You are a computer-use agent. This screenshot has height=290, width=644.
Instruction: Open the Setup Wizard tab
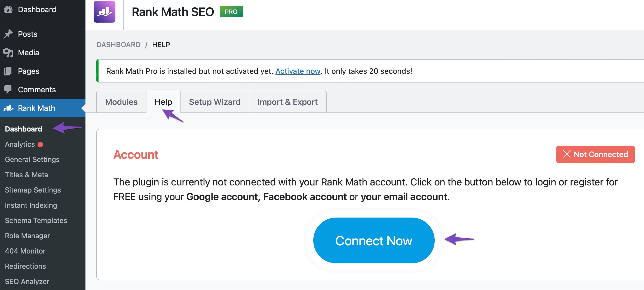pos(215,102)
